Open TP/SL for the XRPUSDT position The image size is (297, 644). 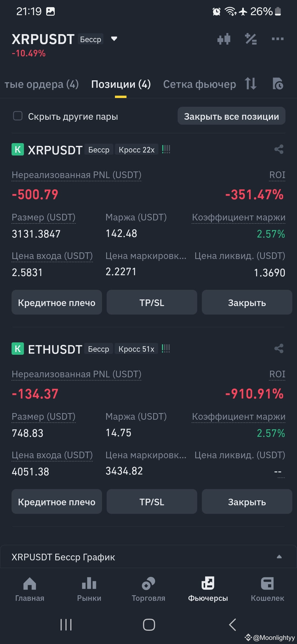[152, 302]
